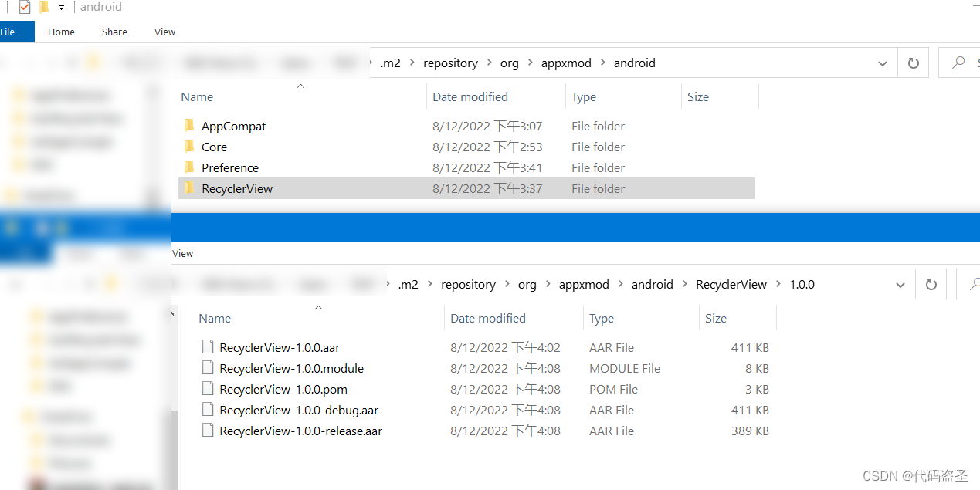Screen dimensions: 980x490
Task: Open the File menu tab
Action: [9, 32]
